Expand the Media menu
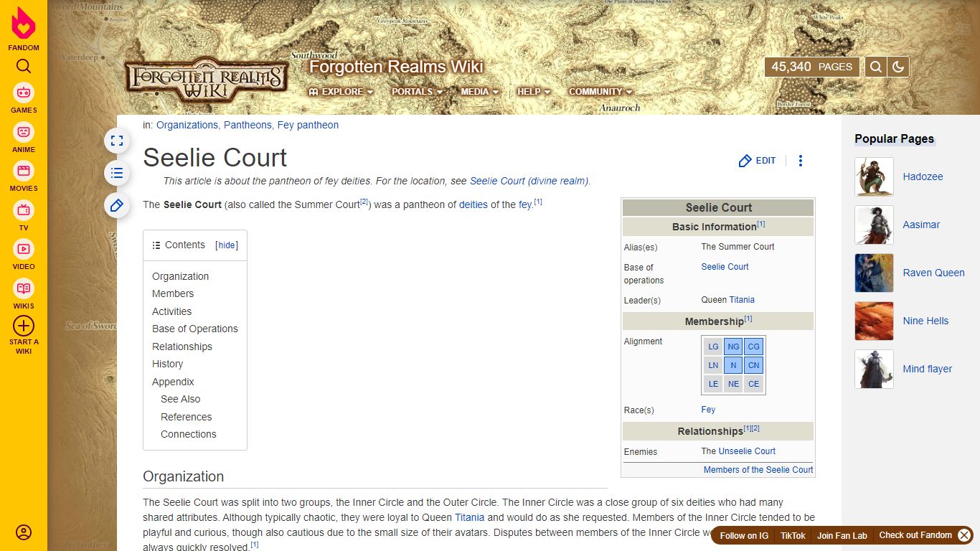Image resolution: width=980 pixels, height=551 pixels. point(480,92)
